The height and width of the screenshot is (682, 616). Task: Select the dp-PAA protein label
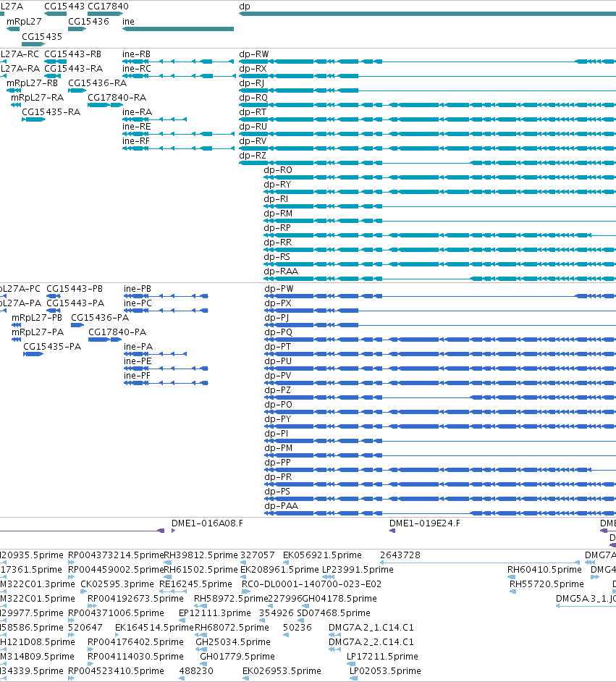282,505
